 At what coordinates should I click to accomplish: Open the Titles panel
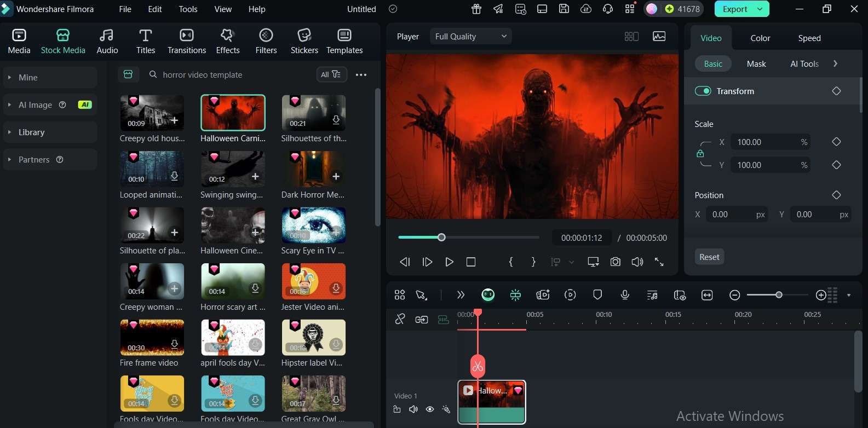coord(146,41)
